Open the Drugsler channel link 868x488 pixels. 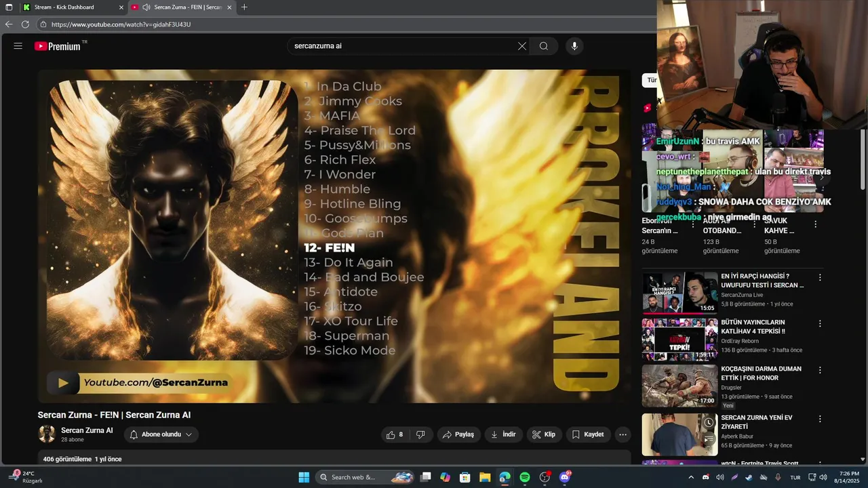[x=732, y=388]
